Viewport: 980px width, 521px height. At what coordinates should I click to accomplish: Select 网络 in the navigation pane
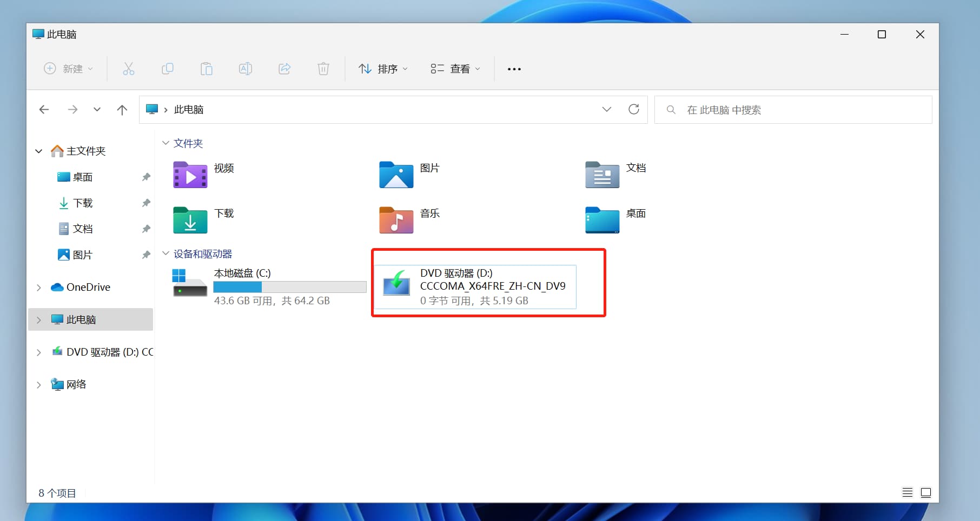pos(76,384)
